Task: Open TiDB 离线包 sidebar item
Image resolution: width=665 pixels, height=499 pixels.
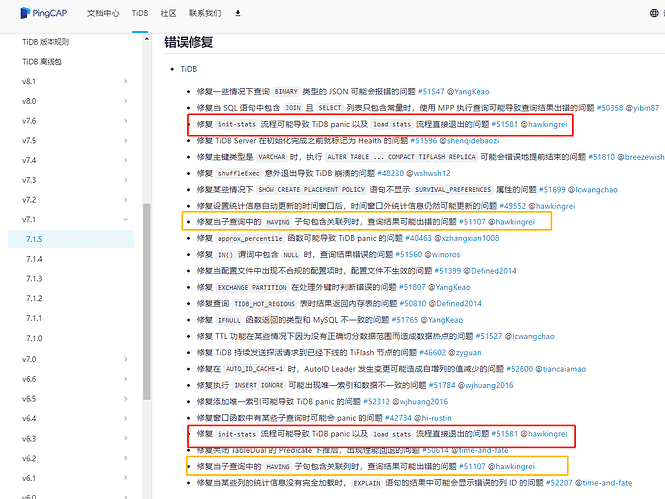Action: [x=42, y=62]
